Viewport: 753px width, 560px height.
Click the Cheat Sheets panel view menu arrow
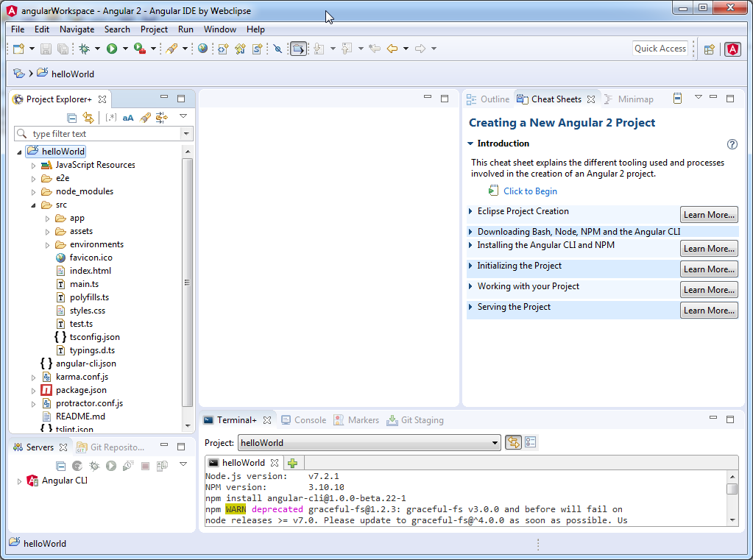[699, 97]
